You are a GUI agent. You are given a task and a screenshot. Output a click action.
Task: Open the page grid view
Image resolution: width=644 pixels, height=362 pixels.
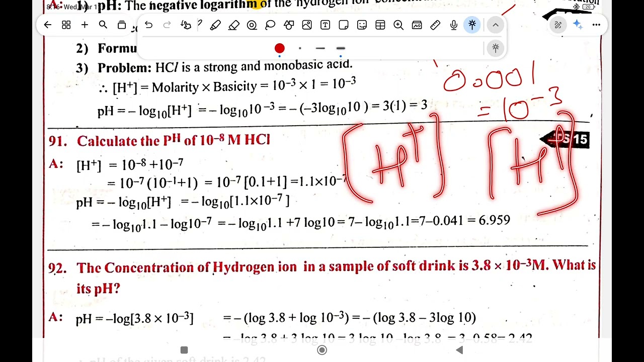tap(66, 25)
